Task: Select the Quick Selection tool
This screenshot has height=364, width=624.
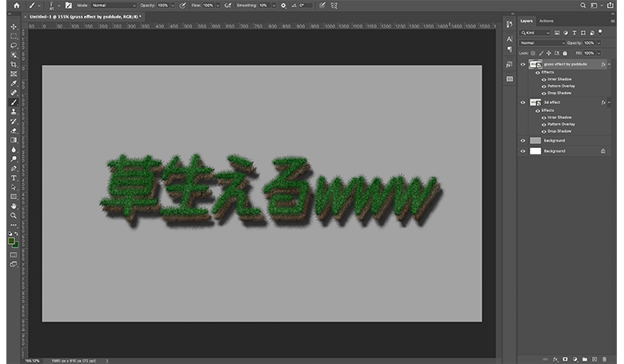Action: [14, 55]
